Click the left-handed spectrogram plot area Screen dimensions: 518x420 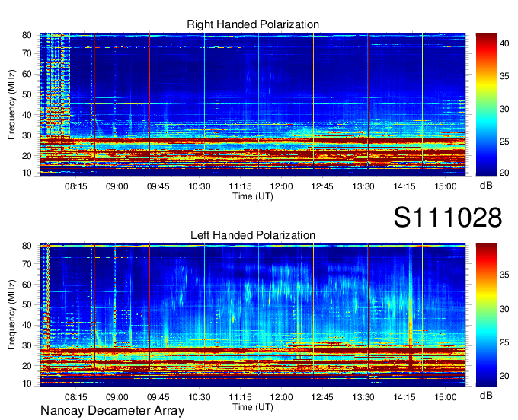(x=253, y=315)
